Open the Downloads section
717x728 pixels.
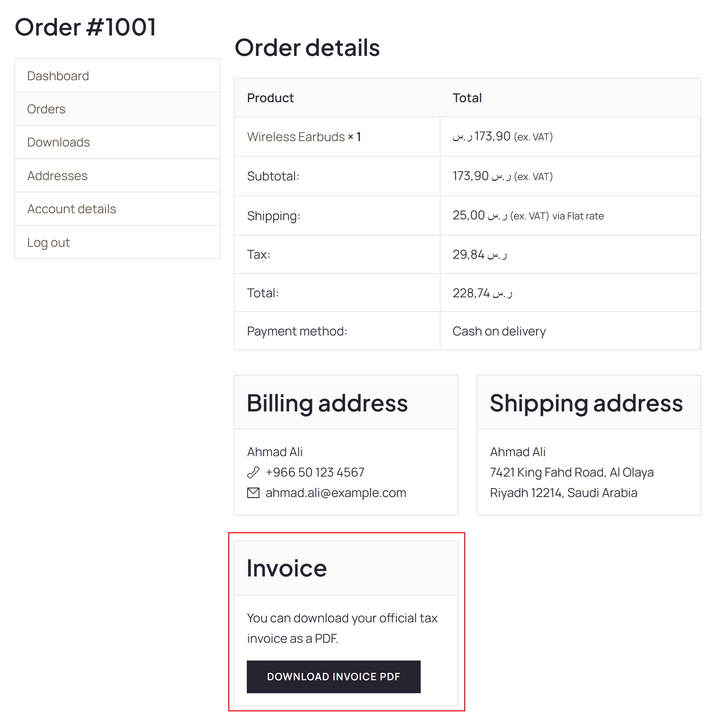click(x=59, y=142)
